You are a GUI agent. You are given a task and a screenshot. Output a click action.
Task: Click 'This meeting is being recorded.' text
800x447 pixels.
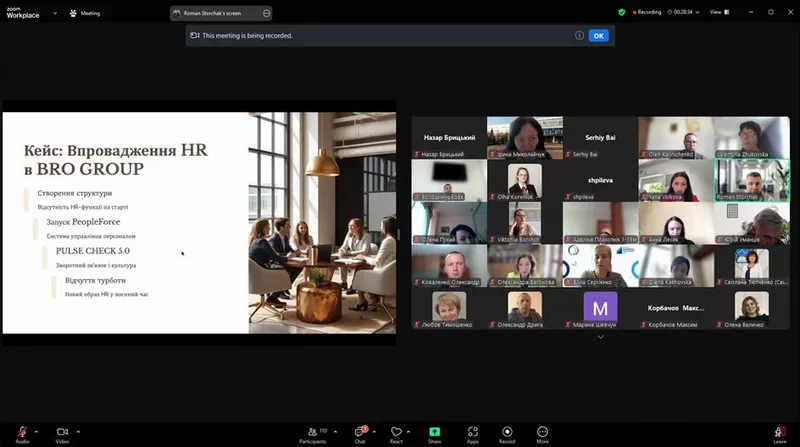(247, 36)
